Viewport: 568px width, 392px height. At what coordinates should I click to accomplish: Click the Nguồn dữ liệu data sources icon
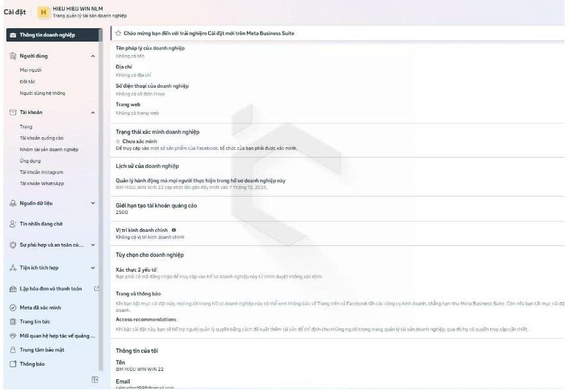point(13,203)
